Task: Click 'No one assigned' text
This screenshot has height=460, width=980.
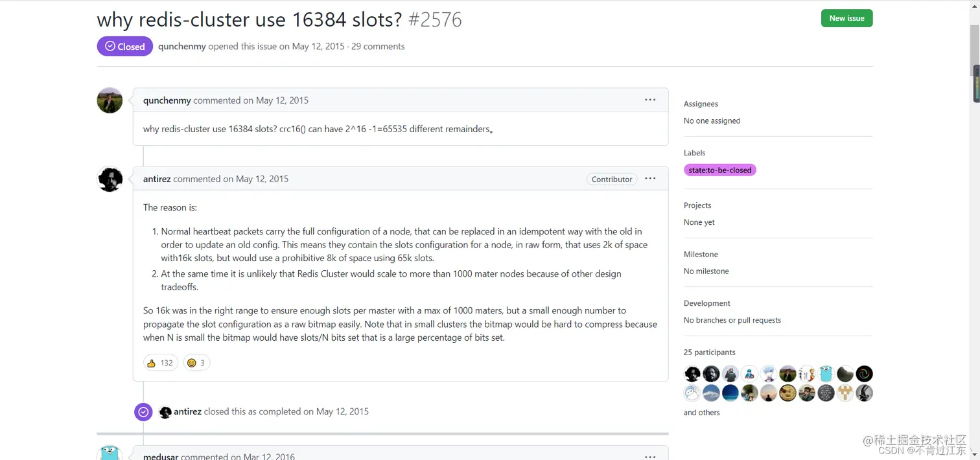Action: pyautogui.click(x=712, y=121)
